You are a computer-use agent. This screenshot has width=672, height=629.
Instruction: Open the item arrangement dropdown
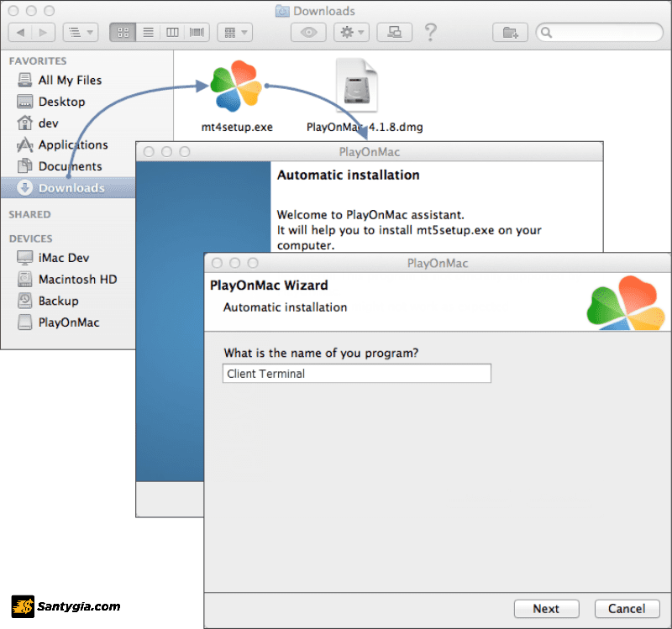pyautogui.click(x=235, y=33)
